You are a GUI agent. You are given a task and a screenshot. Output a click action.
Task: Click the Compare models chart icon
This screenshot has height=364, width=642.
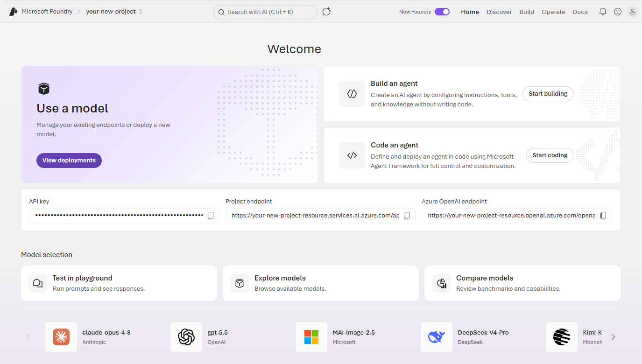(441, 283)
